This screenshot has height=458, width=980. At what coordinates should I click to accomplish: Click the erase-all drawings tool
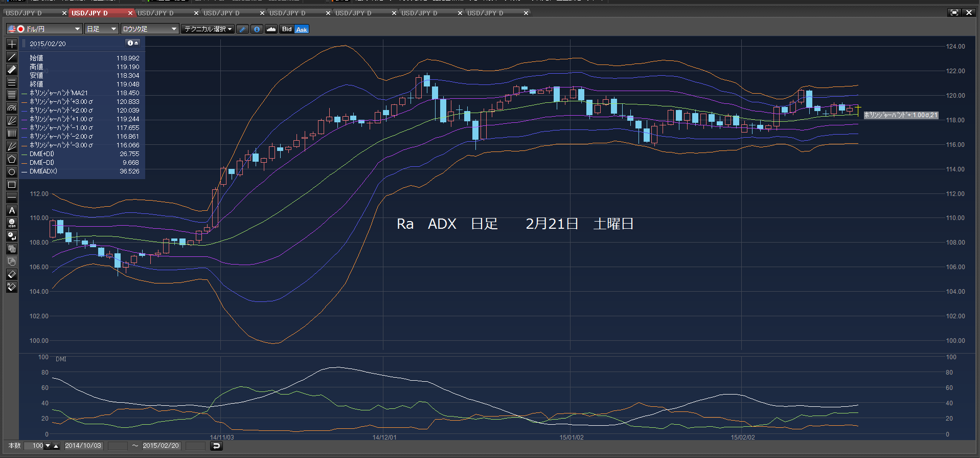pyautogui.click(x=12, y=287)
